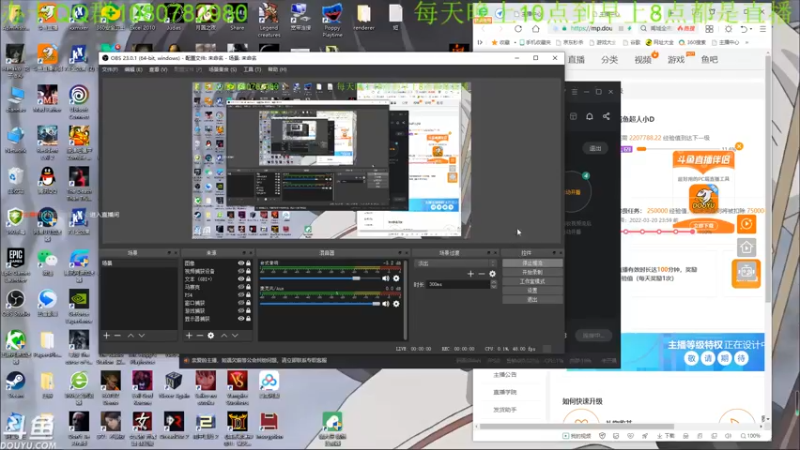Open the 场景集合(S) menu in OBS
Viewport: 800px width, 450px height.
coord(222,69)
